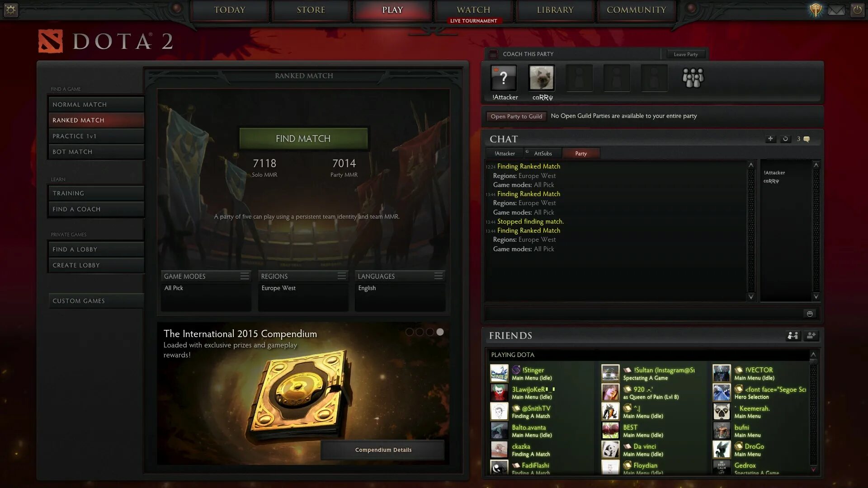
Task: Click the Dota 2 logo icon
Action: point(49,41)
